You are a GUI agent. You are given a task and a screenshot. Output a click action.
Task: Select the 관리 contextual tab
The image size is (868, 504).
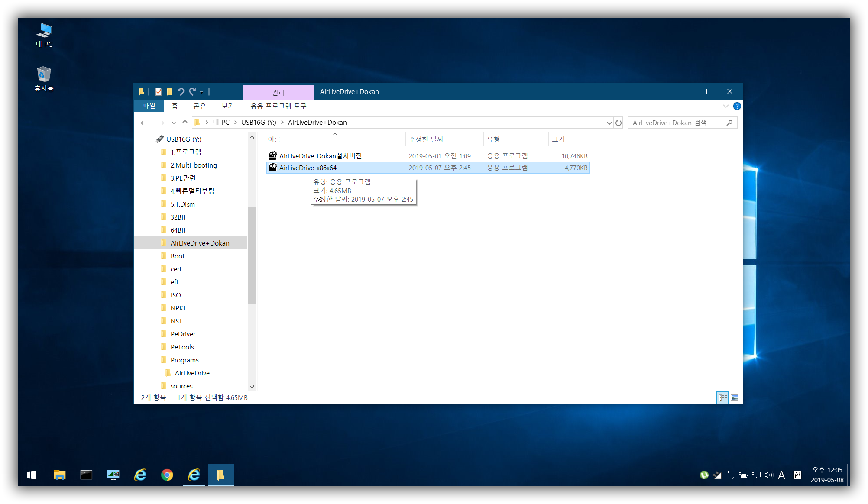click(x=278, y=92)
